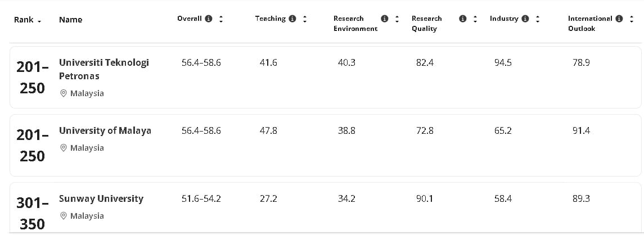
Task: Sort table by Overall score arrows
Action: pyautogui.click(x=221, y=19)
